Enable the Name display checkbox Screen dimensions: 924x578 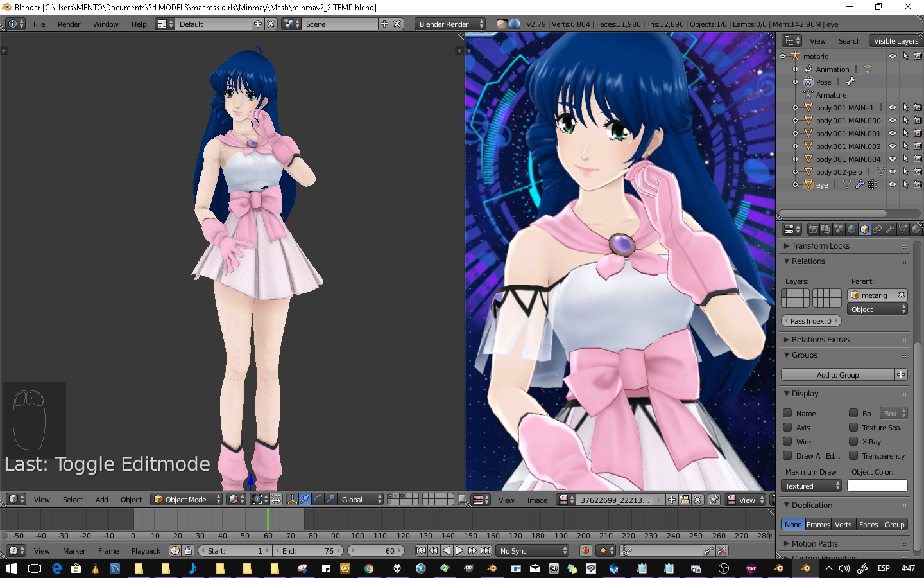787,413
